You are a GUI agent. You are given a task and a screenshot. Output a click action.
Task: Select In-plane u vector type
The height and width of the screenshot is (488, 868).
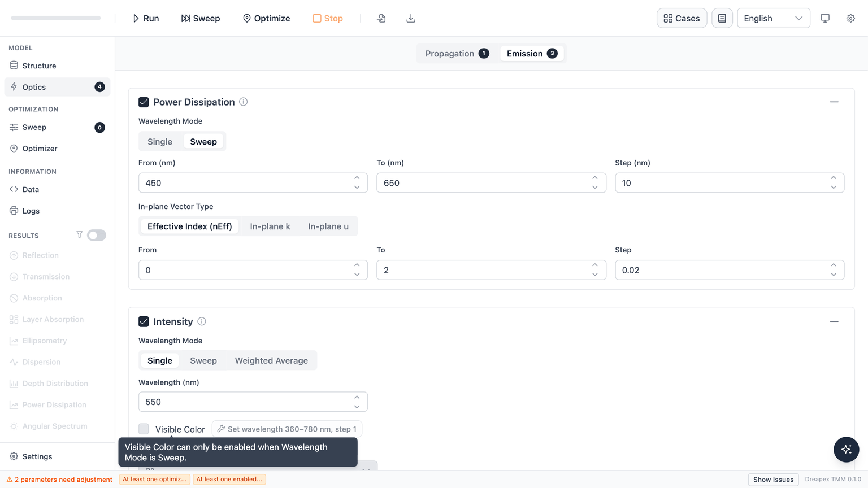[328, 226]
